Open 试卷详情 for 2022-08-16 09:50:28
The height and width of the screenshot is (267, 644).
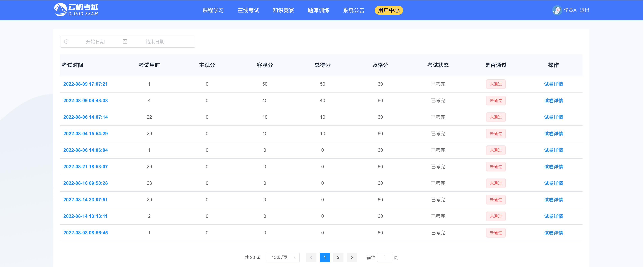553,183
